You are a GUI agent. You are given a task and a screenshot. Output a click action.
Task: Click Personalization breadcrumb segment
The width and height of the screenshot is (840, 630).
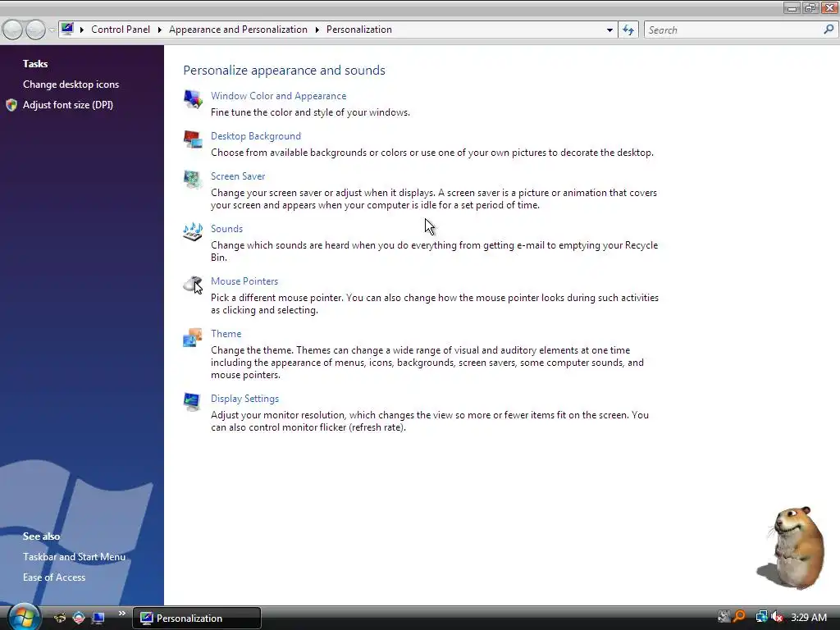tap(359, 30)
